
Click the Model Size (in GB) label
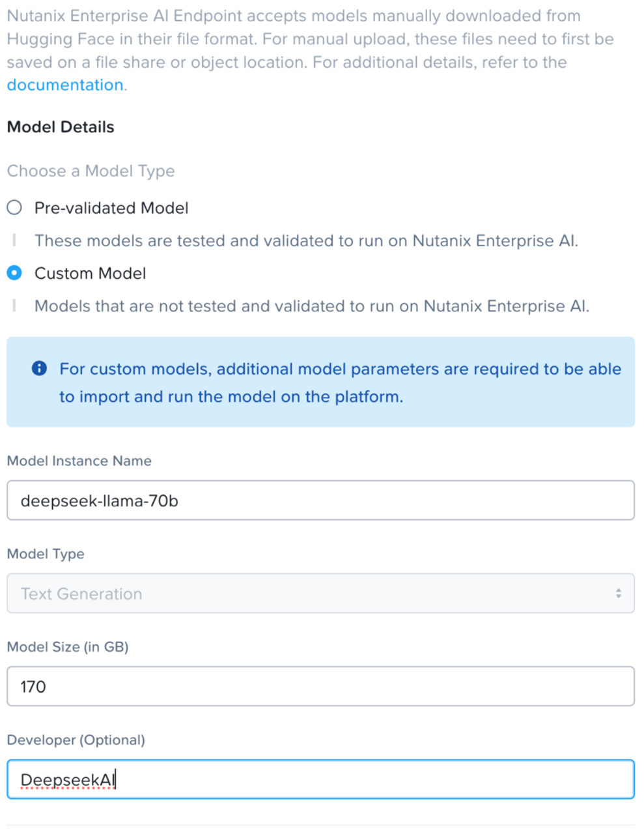[x=68, y=647]
